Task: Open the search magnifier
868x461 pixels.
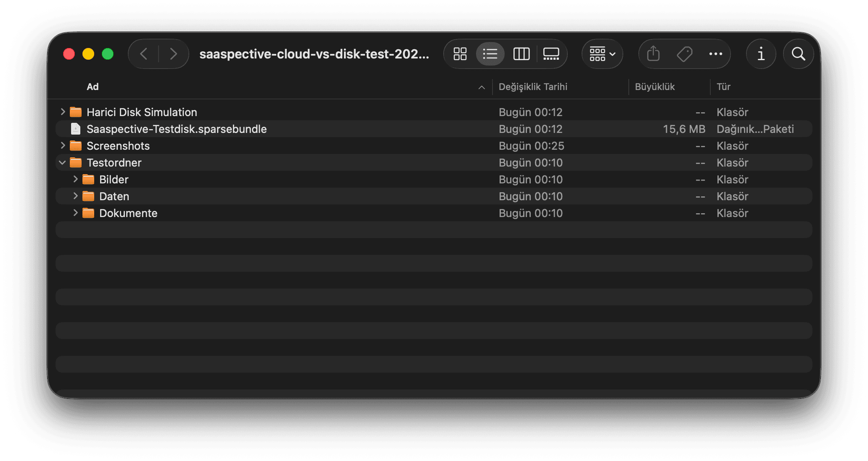Action: coord(798,54)
